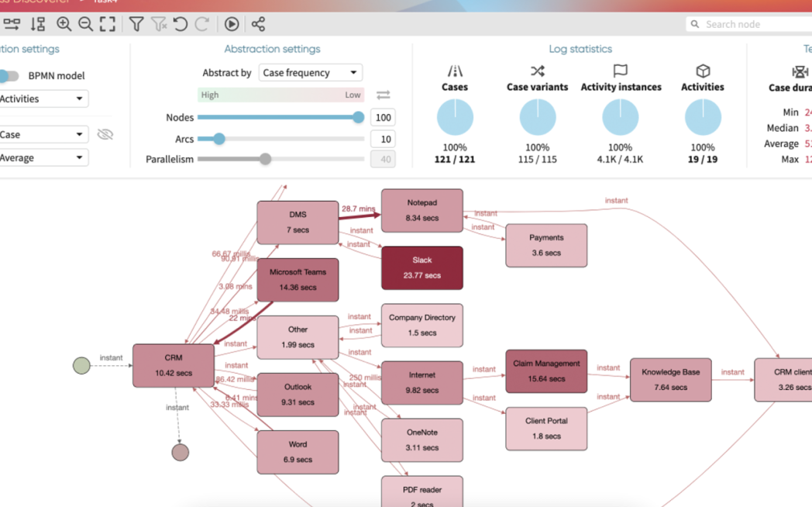Click the Nodes slider handle
The width and height of the screenshot is (812, 507).
click(359, 117)
